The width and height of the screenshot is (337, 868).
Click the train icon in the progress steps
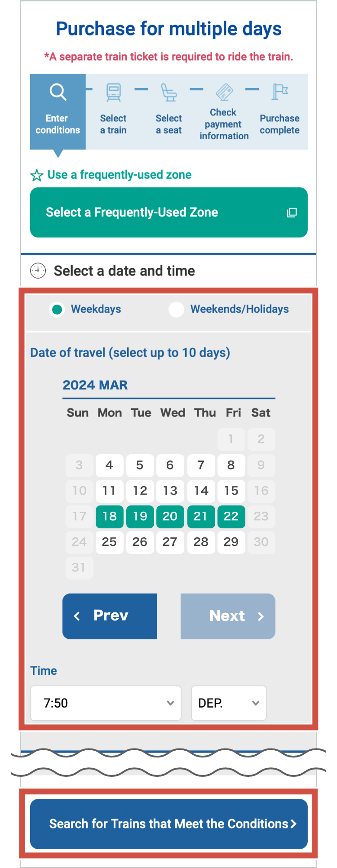click(x=113, y=92)
